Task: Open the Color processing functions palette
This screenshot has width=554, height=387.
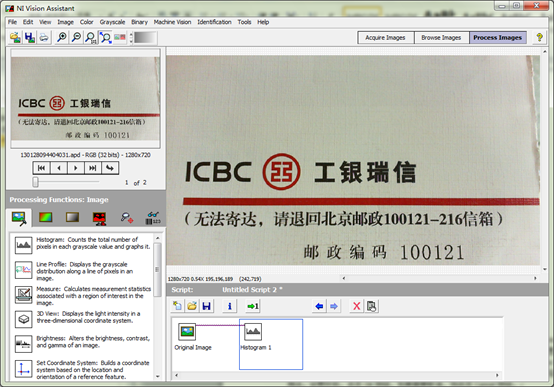Action: tap(46, 217)
